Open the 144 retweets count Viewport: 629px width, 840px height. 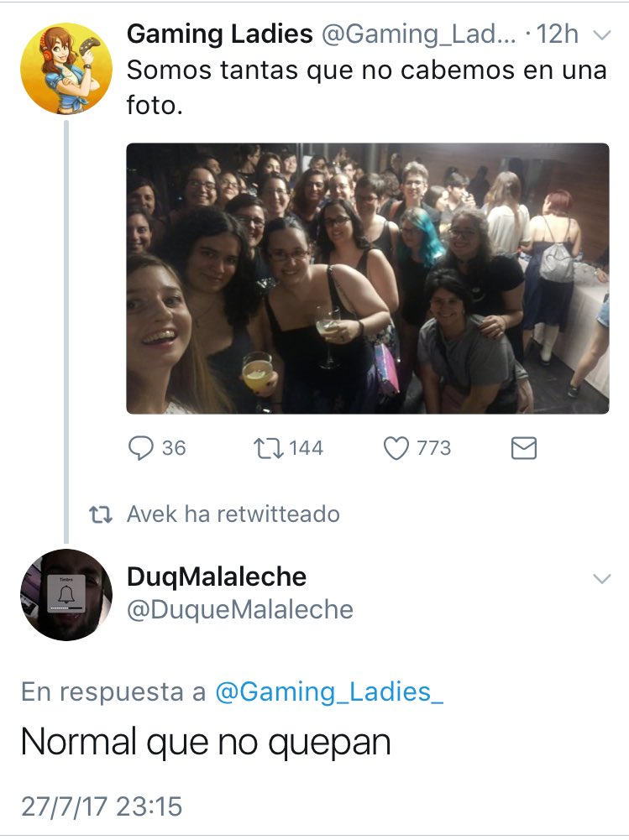(306, 448)
